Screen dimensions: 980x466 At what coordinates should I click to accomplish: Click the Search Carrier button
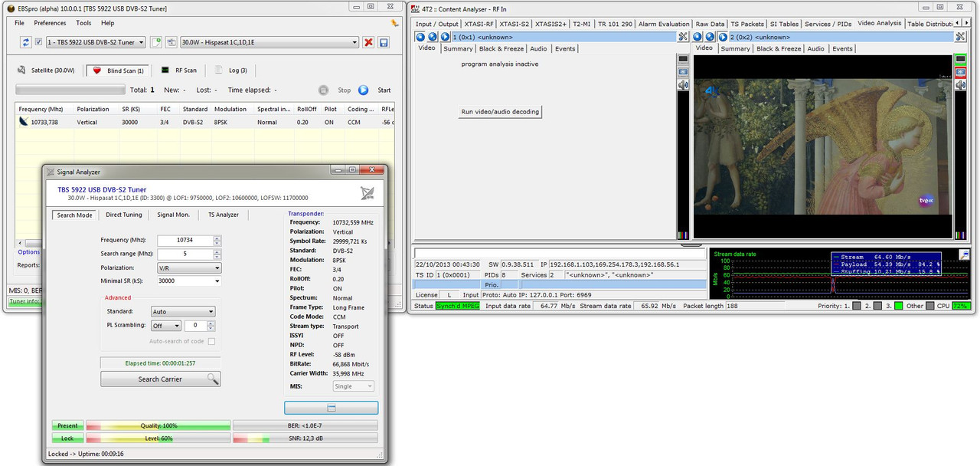pyautogui.click(x=161, y=379)
